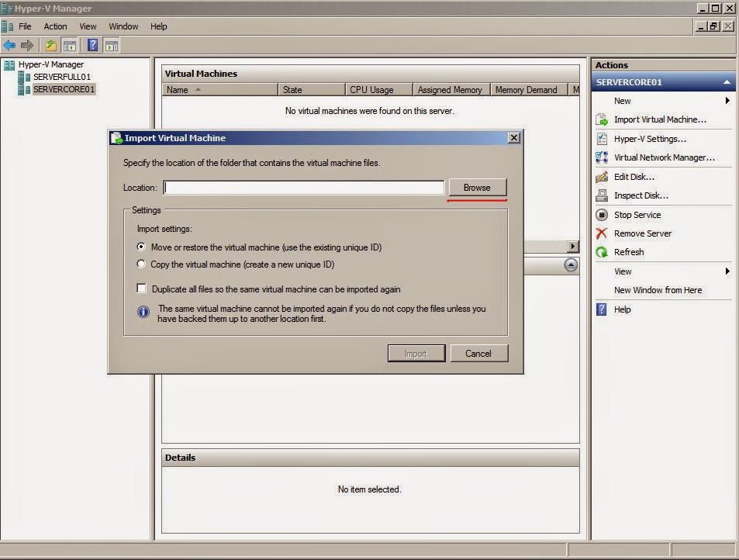Click the SERVERFULL01 server icon in tree
Viewport: 739px width, 560px height.
click(24, 77)
